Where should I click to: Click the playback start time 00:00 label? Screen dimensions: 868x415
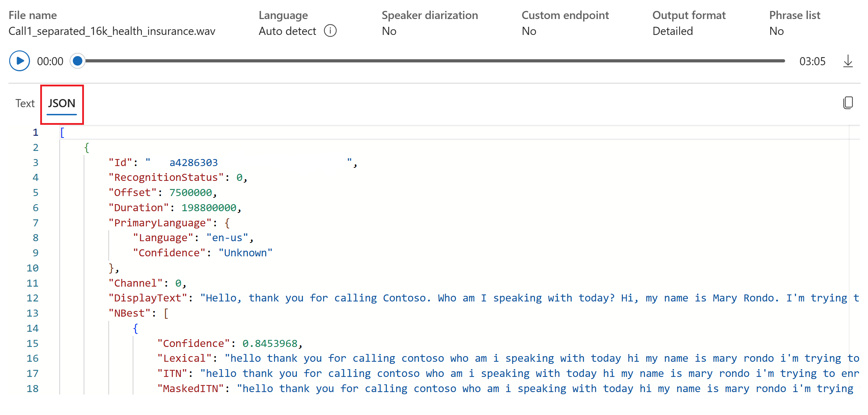pyautogui.click(x=50, y=61)
